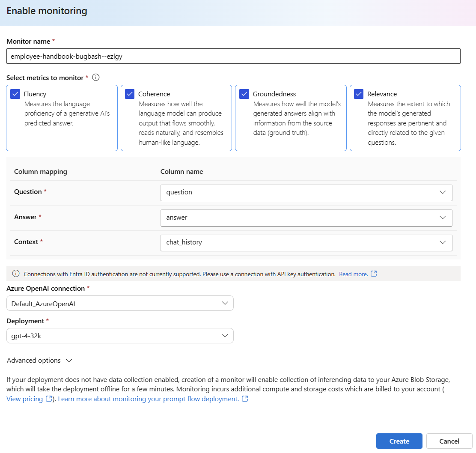Open the Question column name dropdown
This screenshot has width=476, height=453.
306,192
